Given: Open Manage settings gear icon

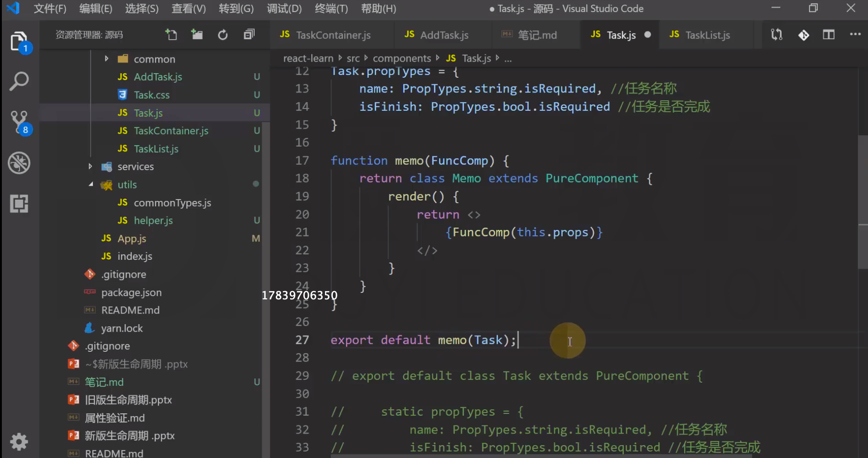Looking at the screenshot, I should [x=19, y=441].
